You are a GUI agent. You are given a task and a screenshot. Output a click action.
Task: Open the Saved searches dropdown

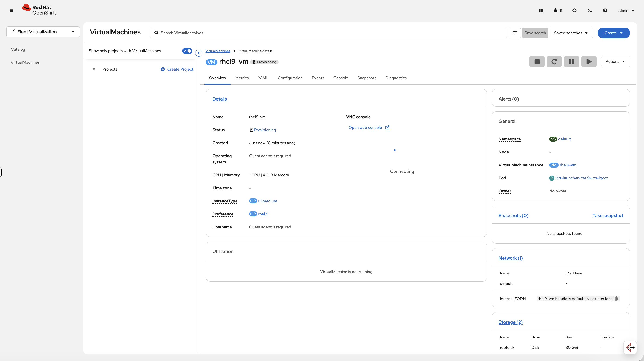pyautogui.click(x=571, y=33)
